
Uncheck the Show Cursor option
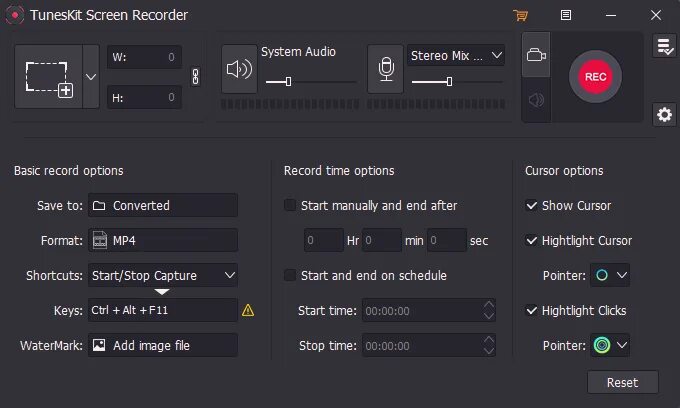pyautogui.click(x=531, y=205)
